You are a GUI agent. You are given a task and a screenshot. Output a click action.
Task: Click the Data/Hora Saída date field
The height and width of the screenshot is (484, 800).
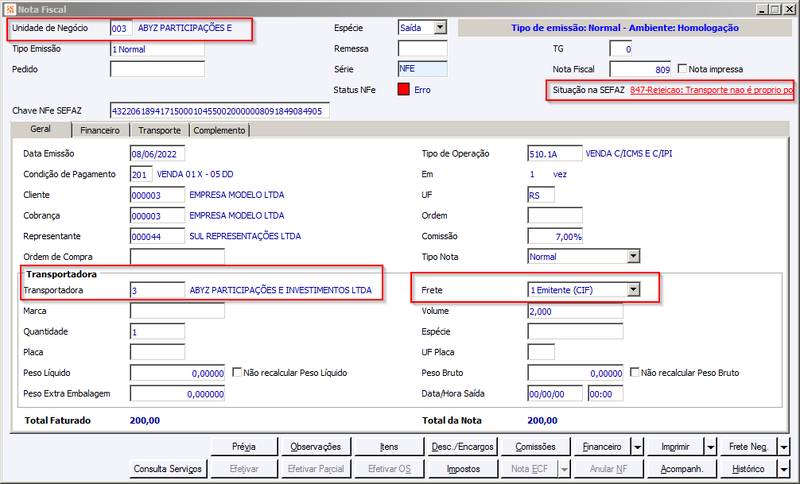pyautogui.click(x=555, y=393)
